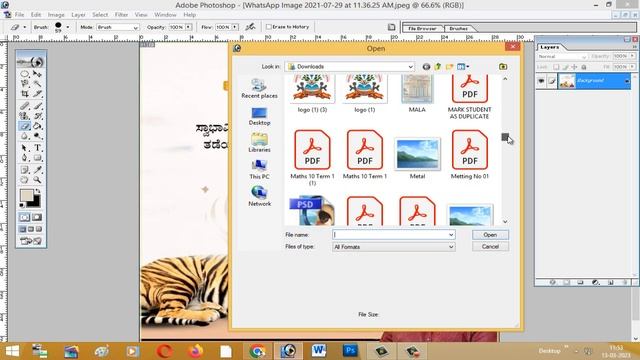Open the Layer menu

(78, 15)
